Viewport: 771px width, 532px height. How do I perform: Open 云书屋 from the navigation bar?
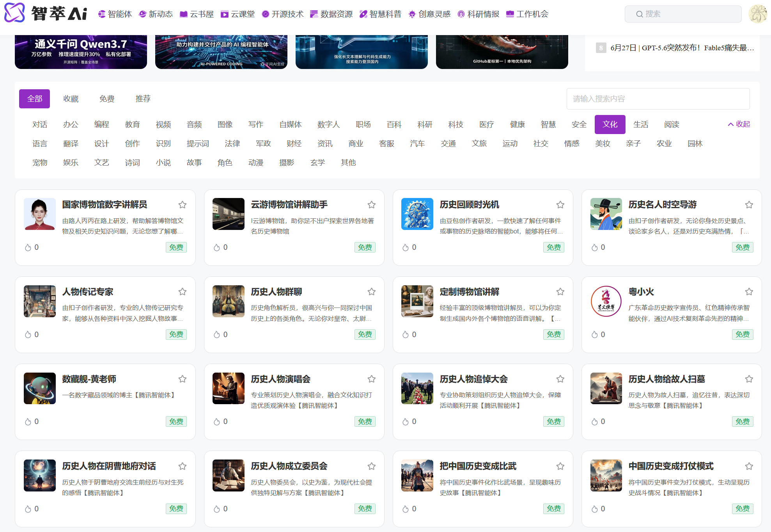pos(197,14)
